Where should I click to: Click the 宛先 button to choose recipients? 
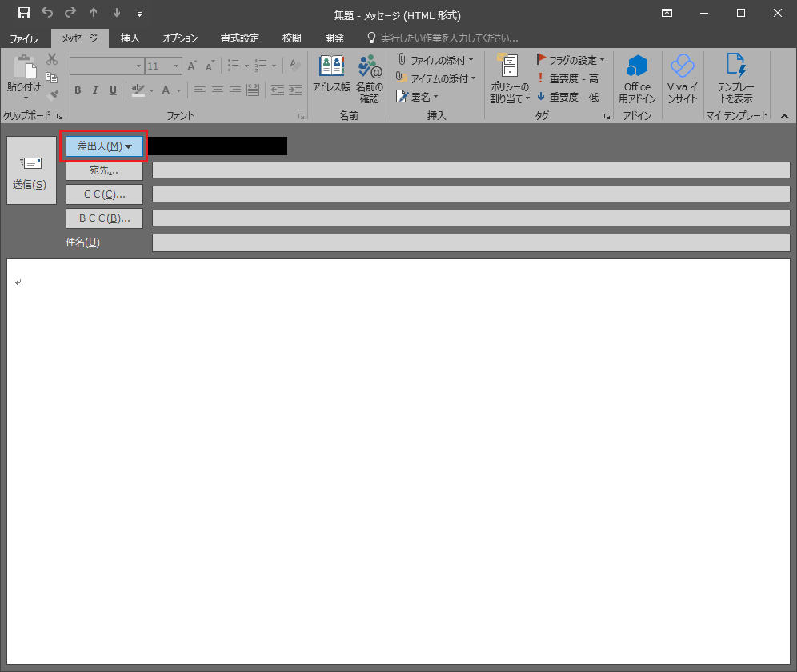tap(104, 170)
